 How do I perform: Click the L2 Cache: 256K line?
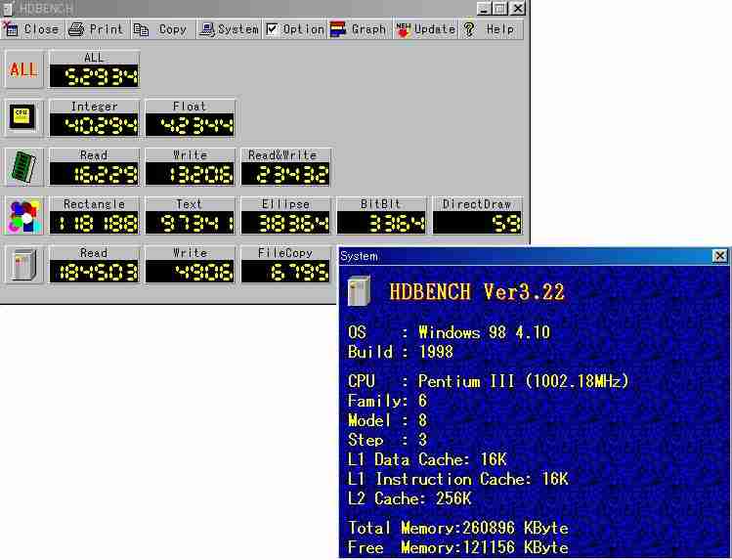click(x=409, y=498)
